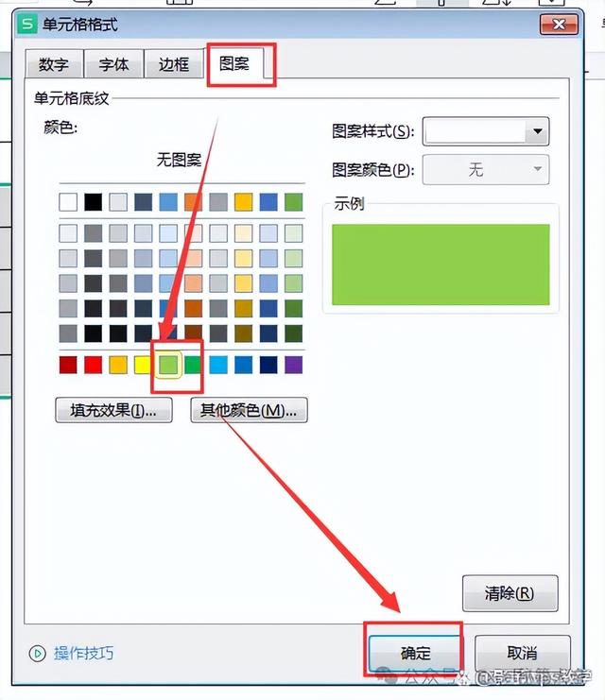Image resolution: width=605 pixels, height=700 pixels.
Task: Close the 单元格格式 dialog
Action: (559, 25)
